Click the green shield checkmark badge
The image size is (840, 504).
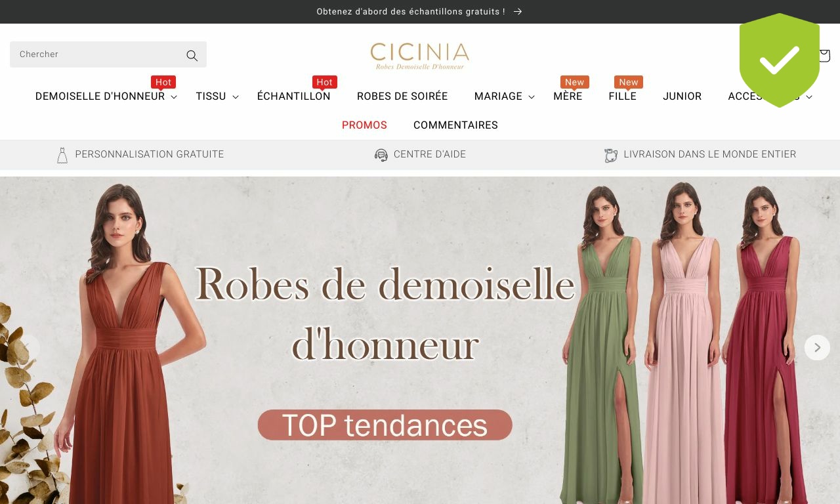click(780, 60)
